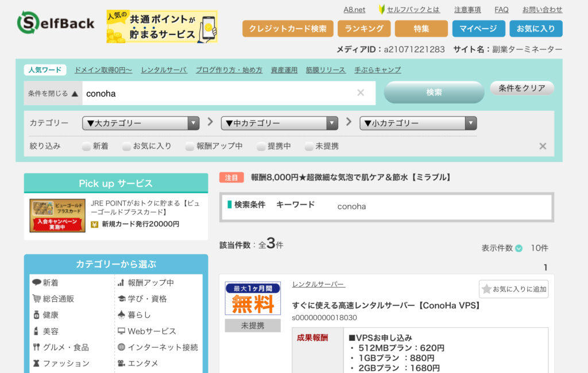Click popular word ドメイン取得0円〜
The image size is (588, 373).
[x=103, y=70]
